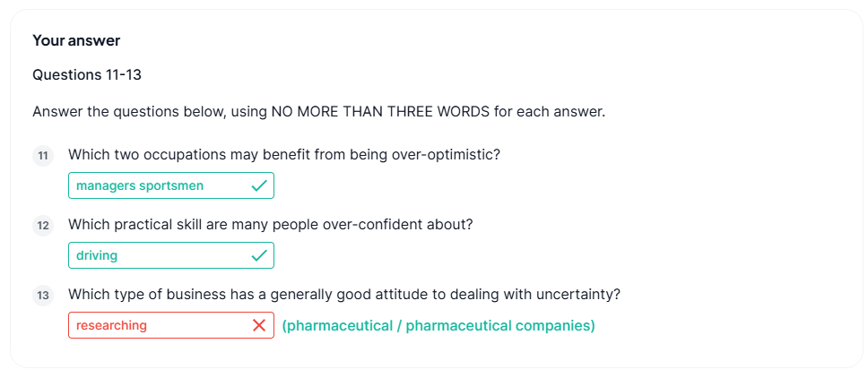Viewport: 868px width, 378px height.
Task: Select the question number 12 badge
Action: (x=43, y=226)
